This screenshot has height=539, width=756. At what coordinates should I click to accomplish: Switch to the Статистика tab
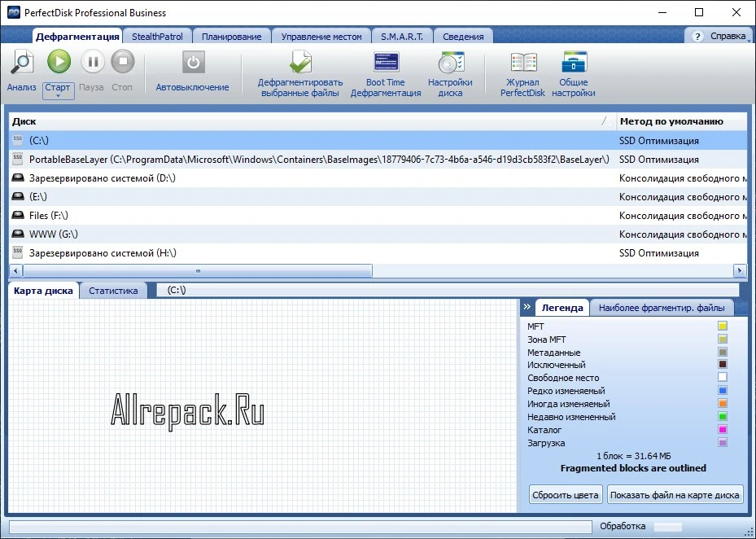(113, 291)
